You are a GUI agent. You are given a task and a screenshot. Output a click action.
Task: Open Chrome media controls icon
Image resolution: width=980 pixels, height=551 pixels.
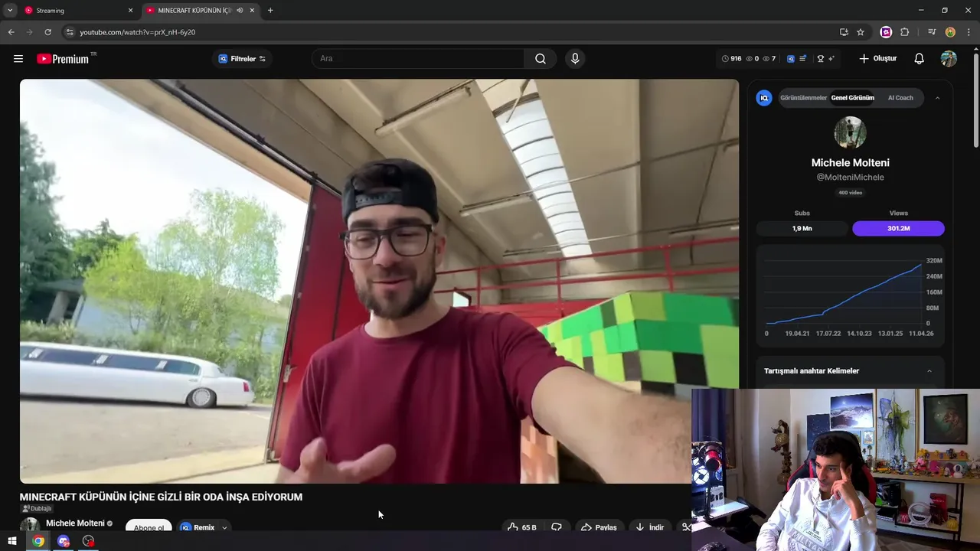pyautogui.click(x=932, y=32)
